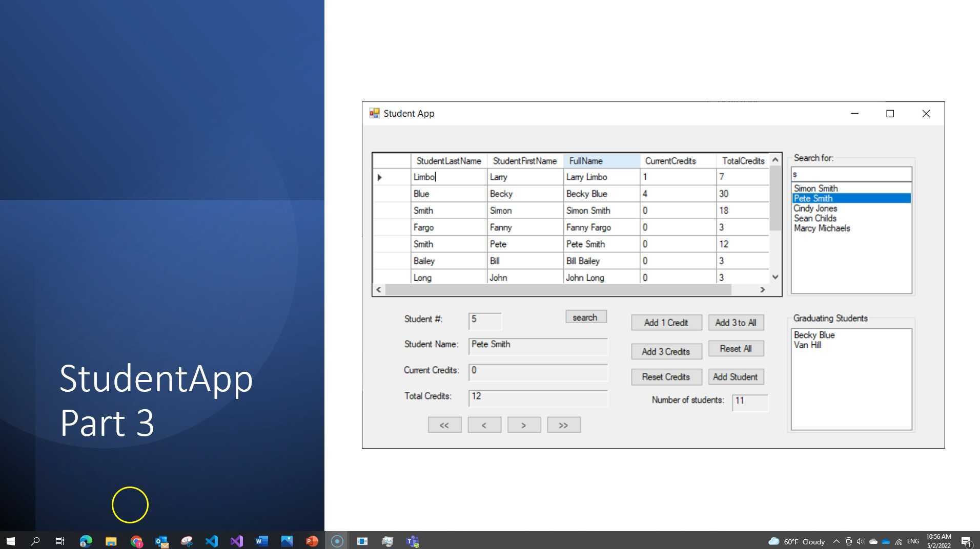Open Outlook from the taskbar

pyautogui.click(x=161, y=541)
